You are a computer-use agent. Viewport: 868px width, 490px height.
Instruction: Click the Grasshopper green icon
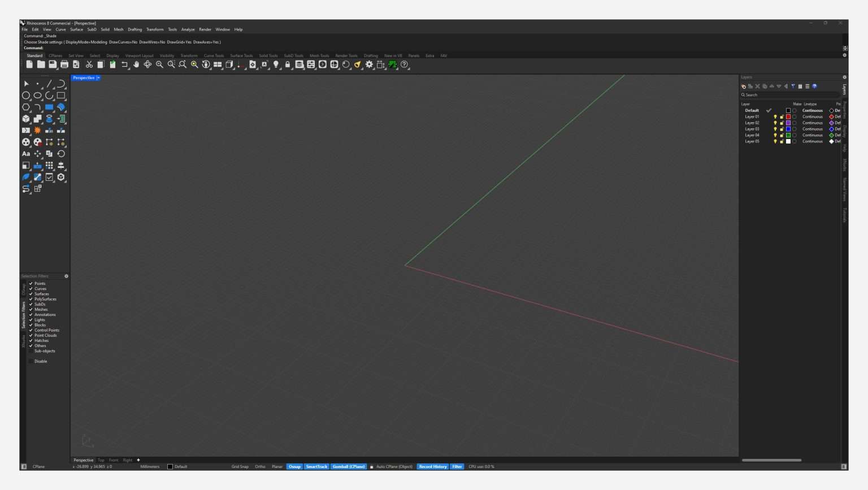coord(393,64)
